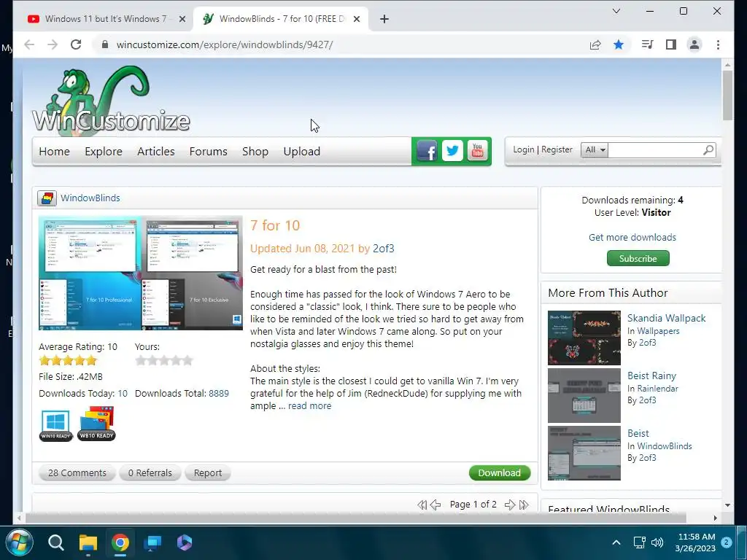Open the Explore menu item
The image size is (747, 560).
pyautogui.click(x=104, y=152)
